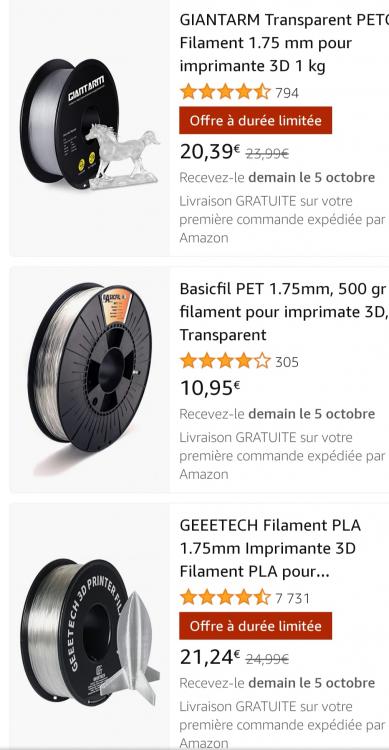Click GEEETECH's Offre à durée limitée badge
Viewport: 389px width, 750px height.
(256, 626)
